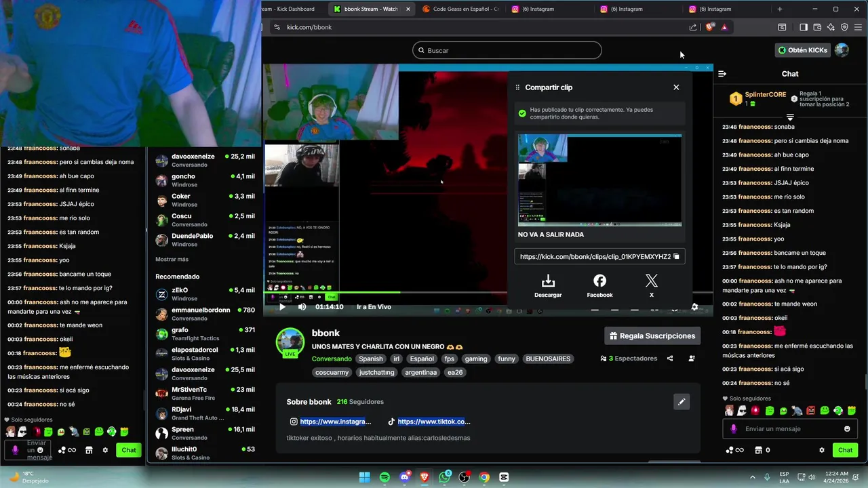The height and width of the screenshot is (488, 868).
Task: Open chat settings gear in the right Chat panel
Action: coord(822,450)
